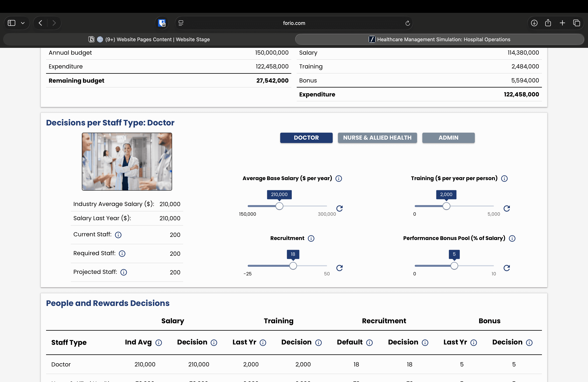Open info next to Ind Avg column
This screenshot has height=382, width=588.
[159, 343]
